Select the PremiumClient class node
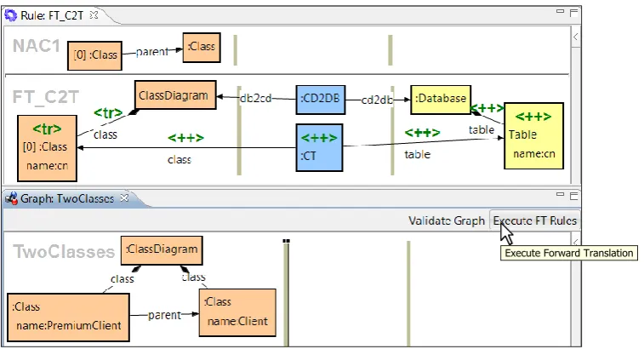 click(x=68, y=318)
